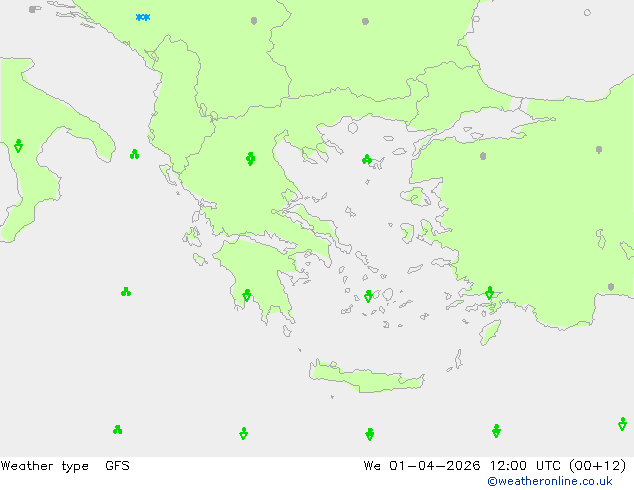The width and height of the screenshot is (634, 490).
Task: Click the green shower symbol in bottom-right corner
Action: point(622,424)
